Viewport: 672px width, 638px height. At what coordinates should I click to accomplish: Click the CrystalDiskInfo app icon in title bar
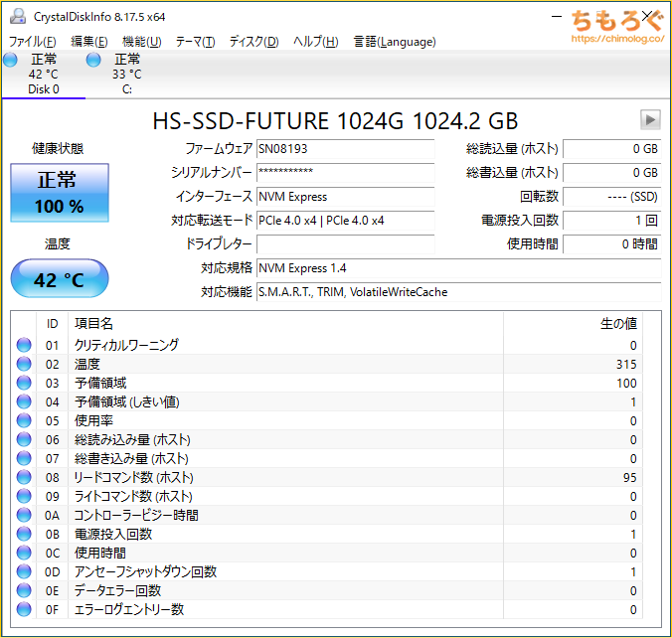coord(18,16)
